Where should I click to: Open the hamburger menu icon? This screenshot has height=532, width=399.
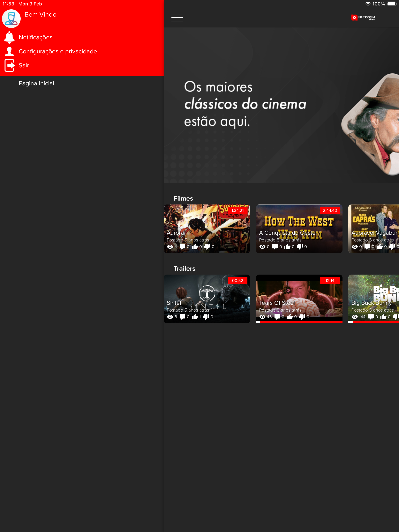(x=177, y=18)
